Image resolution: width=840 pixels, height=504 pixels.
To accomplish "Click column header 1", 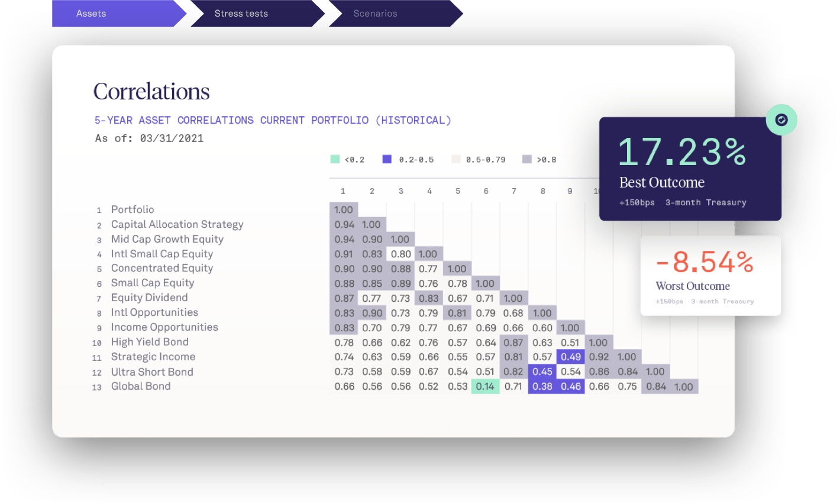I will [343, 191].
